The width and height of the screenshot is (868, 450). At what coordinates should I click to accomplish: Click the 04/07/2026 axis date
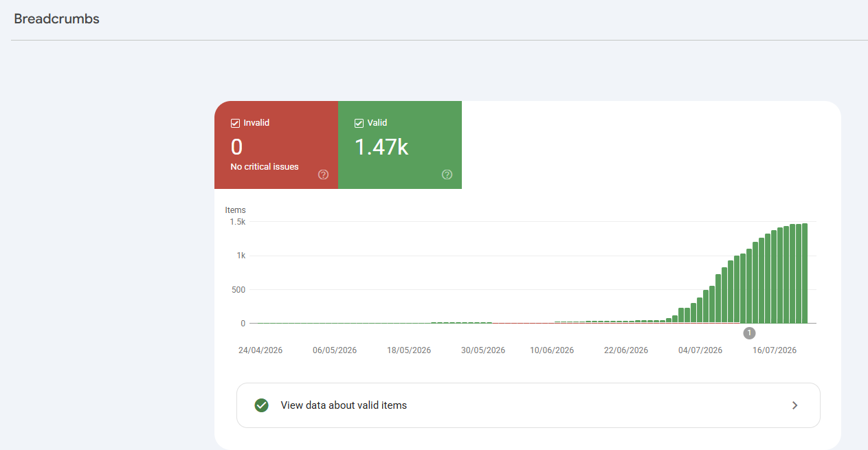click(x=700, y=350)
